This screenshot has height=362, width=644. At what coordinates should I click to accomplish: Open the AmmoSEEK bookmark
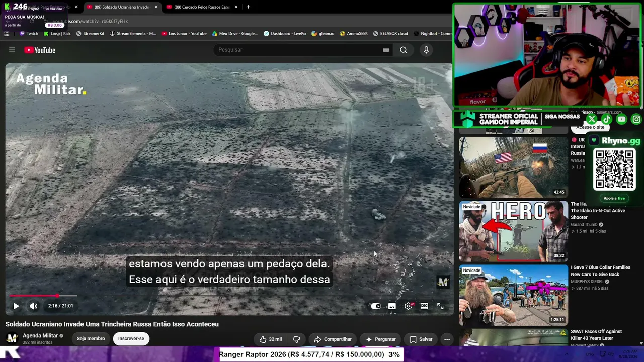tap(354, 34)
